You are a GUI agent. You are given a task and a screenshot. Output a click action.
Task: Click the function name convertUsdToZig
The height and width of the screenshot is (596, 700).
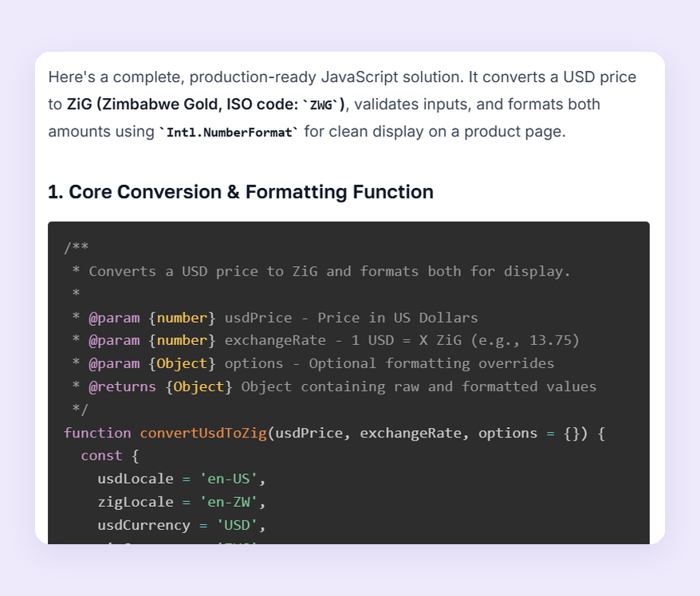click(x=203, y=433)
